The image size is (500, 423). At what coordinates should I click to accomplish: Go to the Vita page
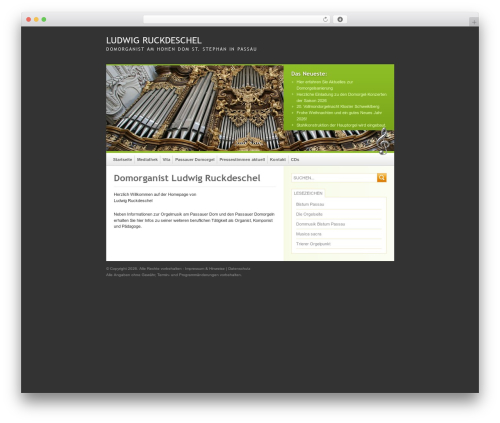(166, 160)
